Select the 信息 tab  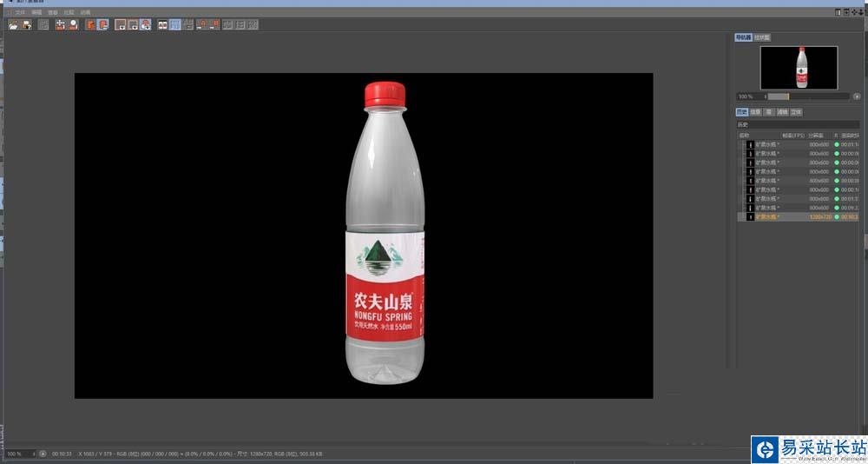point(755,112)
